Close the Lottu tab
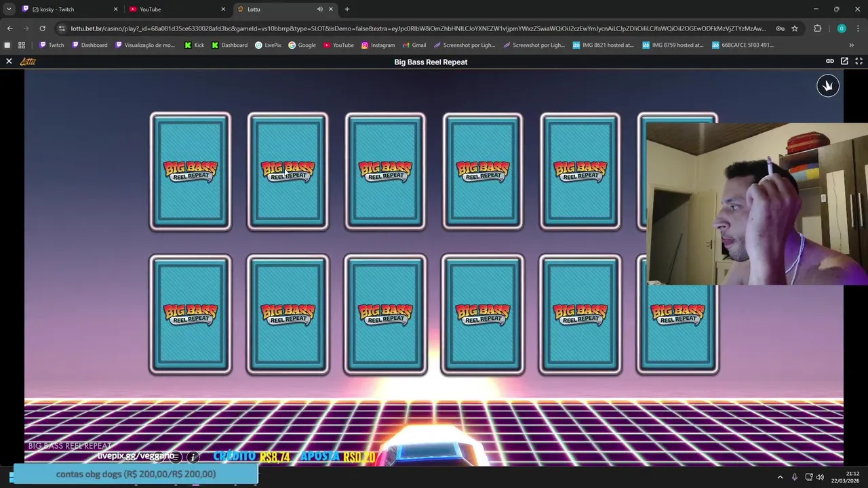This screenshot has height=488, width=868. tap(331, 9)
